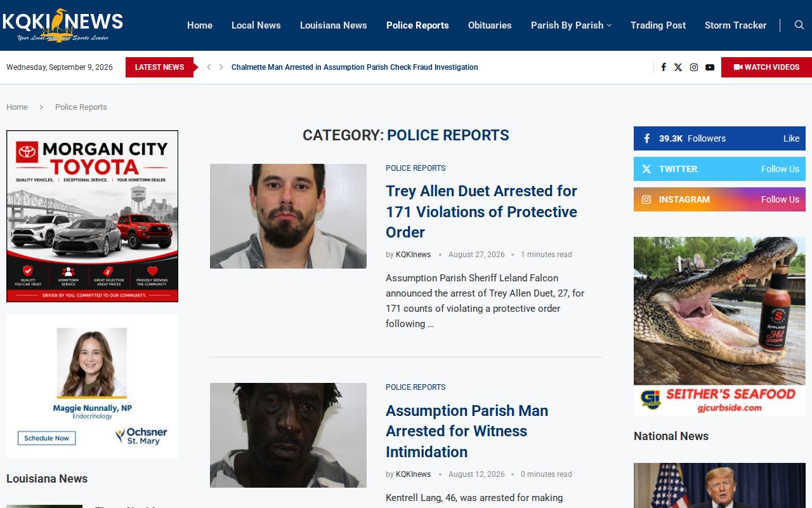The width and height of the screenshot is (812, 508).
Task: Click the August 12, 2026 date text
Action: point(476,474)
